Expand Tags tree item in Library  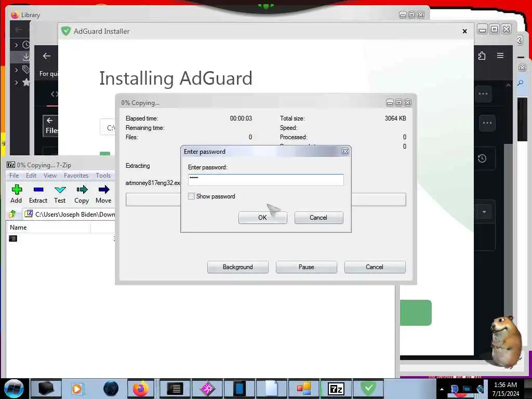(x=16, y=70)
